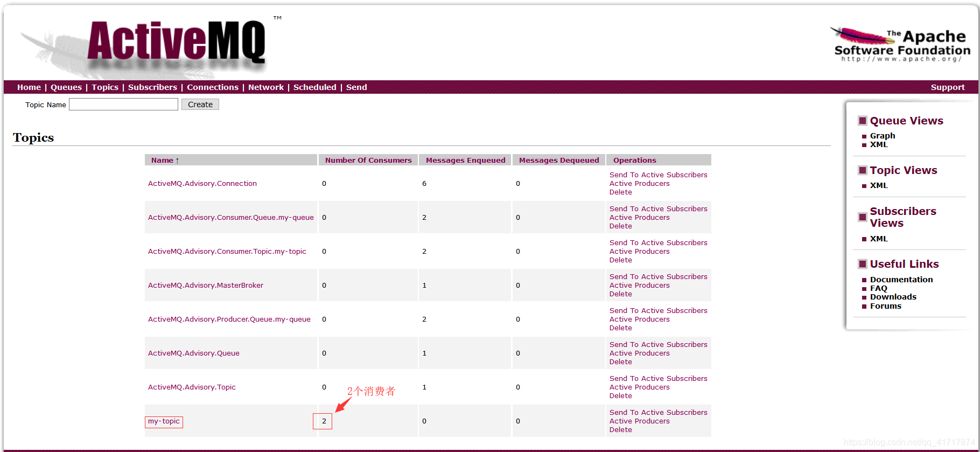The image size is (980, 452).
Task: View Active Producers for Advisory.Consumer.Queue.my-queue
Action: point(640,218)
